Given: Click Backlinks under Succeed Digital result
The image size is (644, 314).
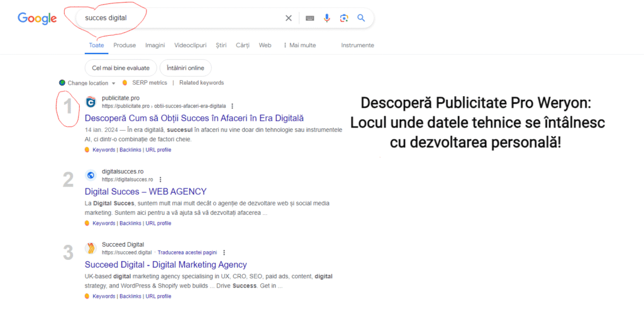Looking at the screenshot, I should point(131,296).
